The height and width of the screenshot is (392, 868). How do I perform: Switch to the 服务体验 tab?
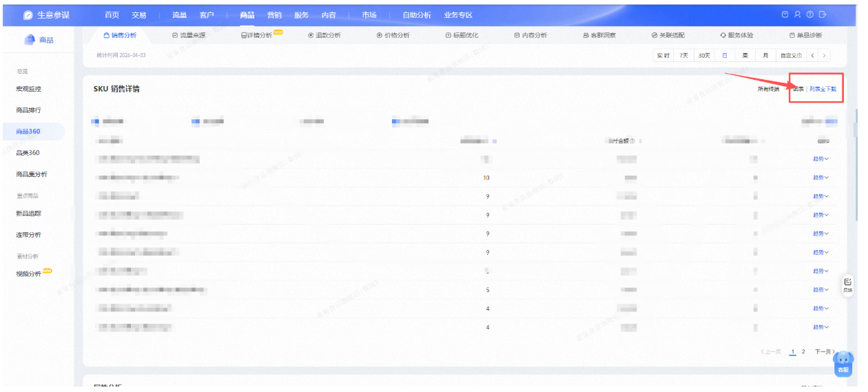tap(736, 35)
